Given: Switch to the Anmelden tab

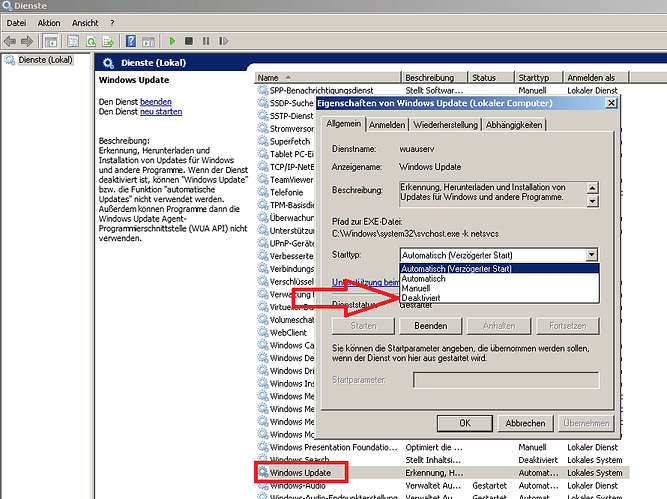Looking at the screenshot, I should tap(387, 125).
